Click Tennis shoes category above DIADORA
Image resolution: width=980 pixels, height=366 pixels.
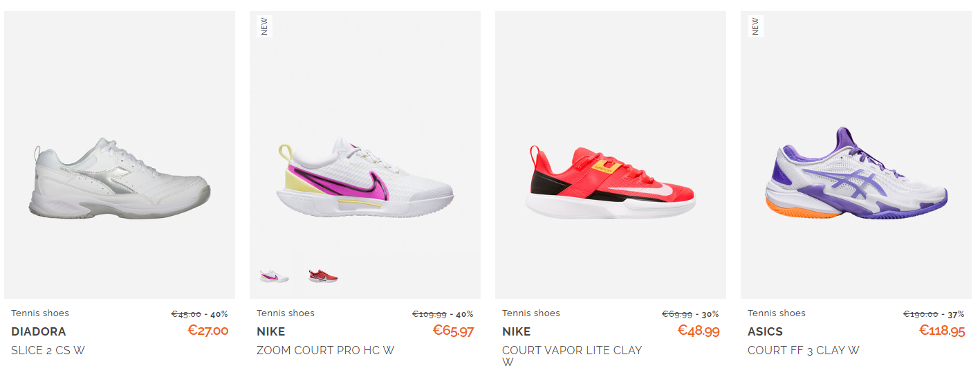click(x=40, y=313)
